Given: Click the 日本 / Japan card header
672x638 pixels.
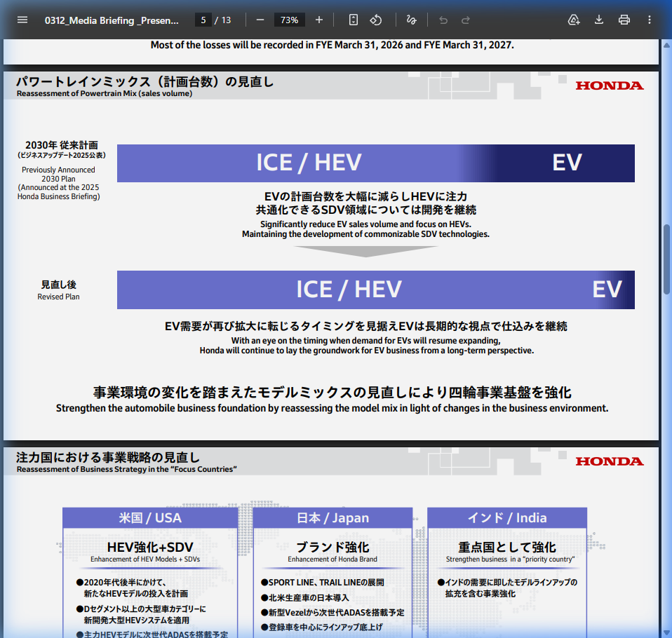Looking at the screenshot, I should (x=332, y=518).
